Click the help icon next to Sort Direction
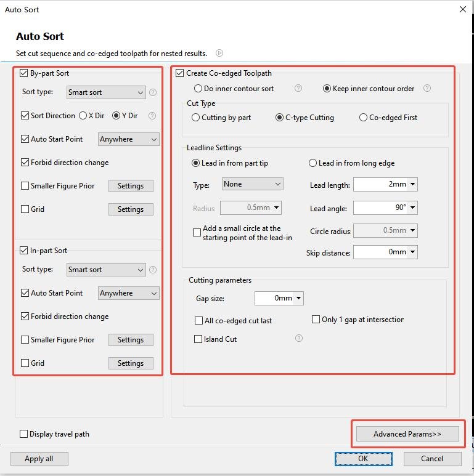474x476 pixels. click(152, 116)
